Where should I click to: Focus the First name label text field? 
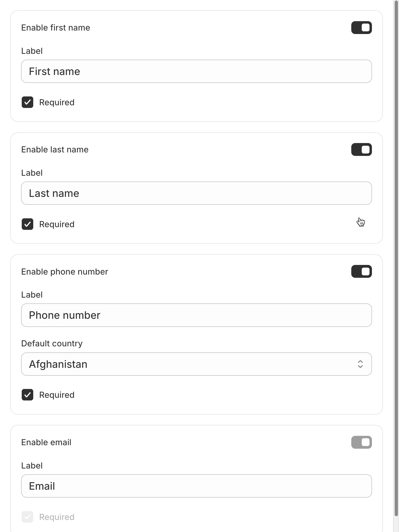coord(196,71)
